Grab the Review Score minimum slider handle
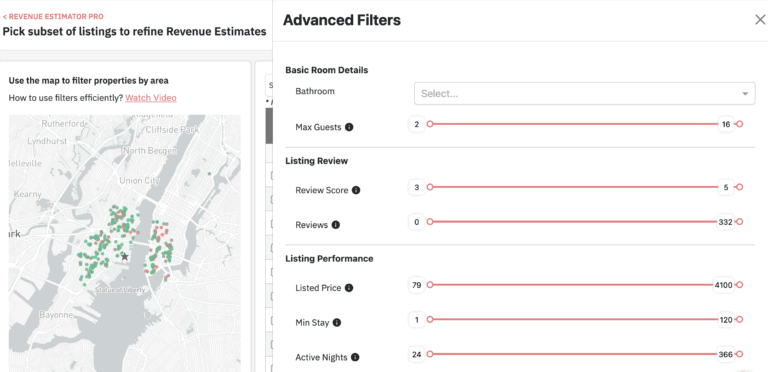 [x=430, y=187]
